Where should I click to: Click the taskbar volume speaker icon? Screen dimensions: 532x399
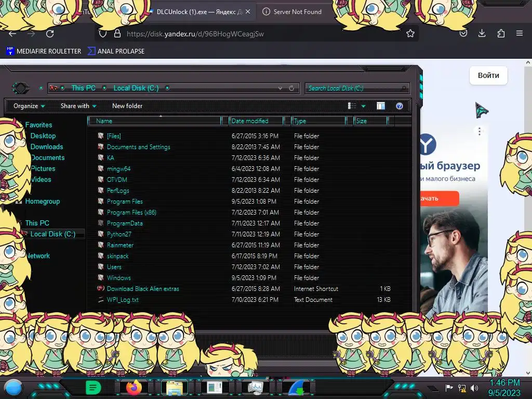click(474, 388)
